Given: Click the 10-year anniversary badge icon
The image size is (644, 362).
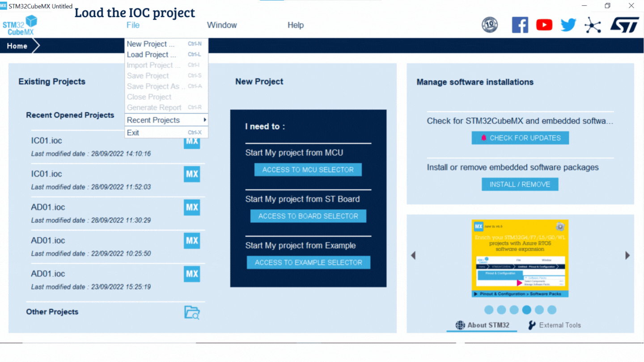Looking at the screenshot, I should [490, 25].
